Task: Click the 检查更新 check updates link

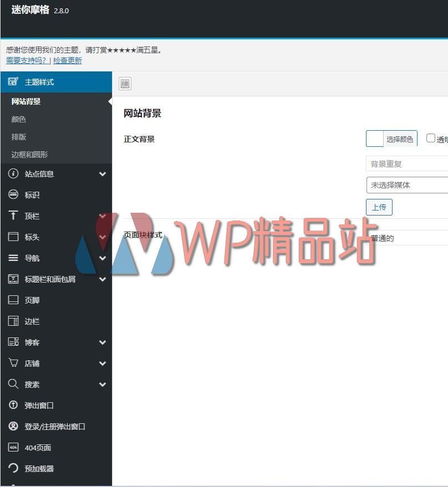Action: click(67, 60)
